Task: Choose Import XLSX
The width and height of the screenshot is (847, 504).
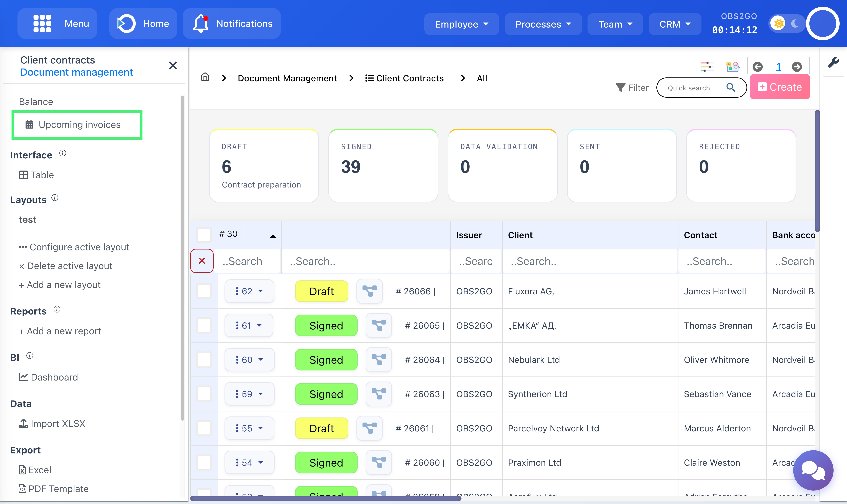Action: (52, 424)
